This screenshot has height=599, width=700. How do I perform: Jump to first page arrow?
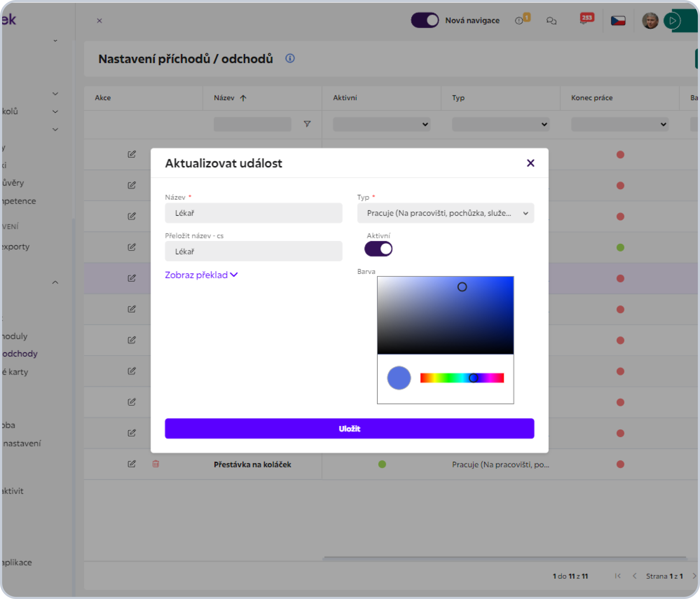[x=618, y=576]
